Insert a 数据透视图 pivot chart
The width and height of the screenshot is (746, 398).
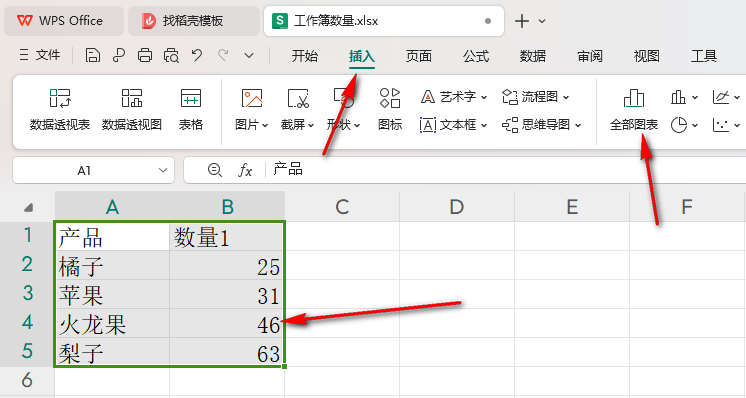point(132,109)
